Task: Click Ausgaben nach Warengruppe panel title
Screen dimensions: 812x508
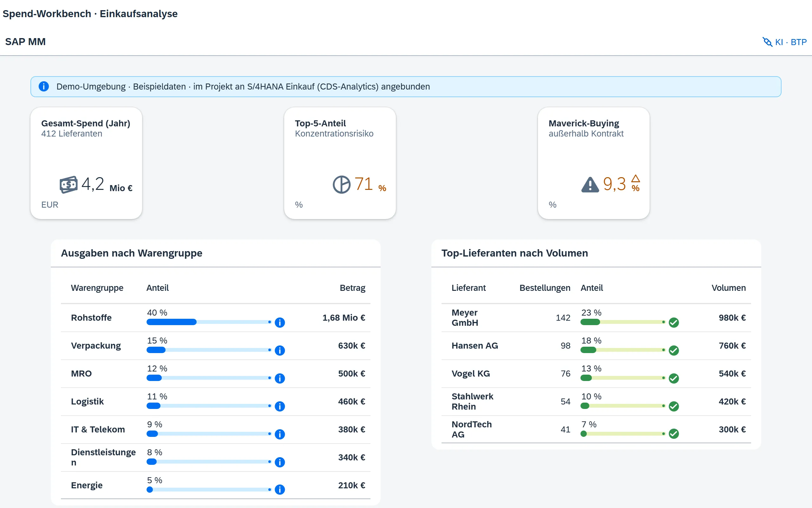Action: pyautogui.click(x=132, y=253)
